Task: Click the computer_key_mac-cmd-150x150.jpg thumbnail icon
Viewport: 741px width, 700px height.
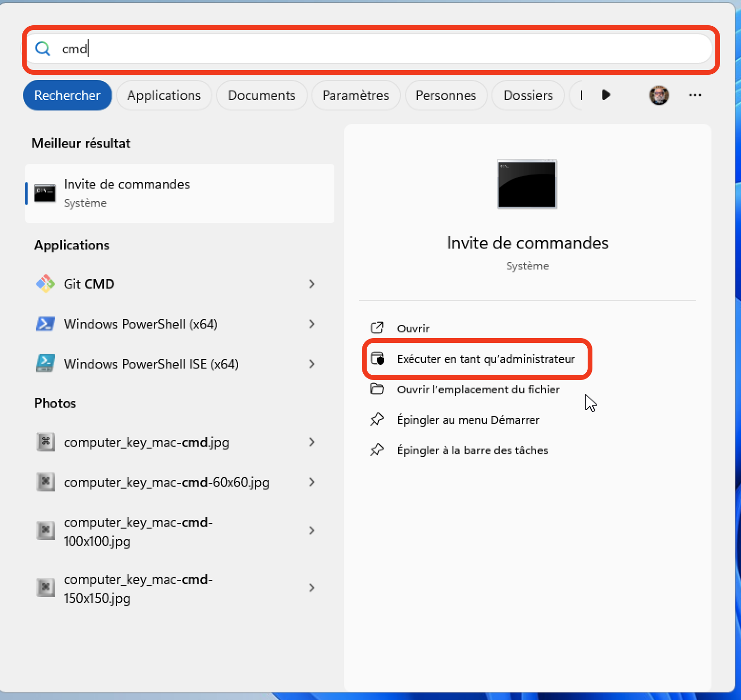Action: tap(46, 588)
